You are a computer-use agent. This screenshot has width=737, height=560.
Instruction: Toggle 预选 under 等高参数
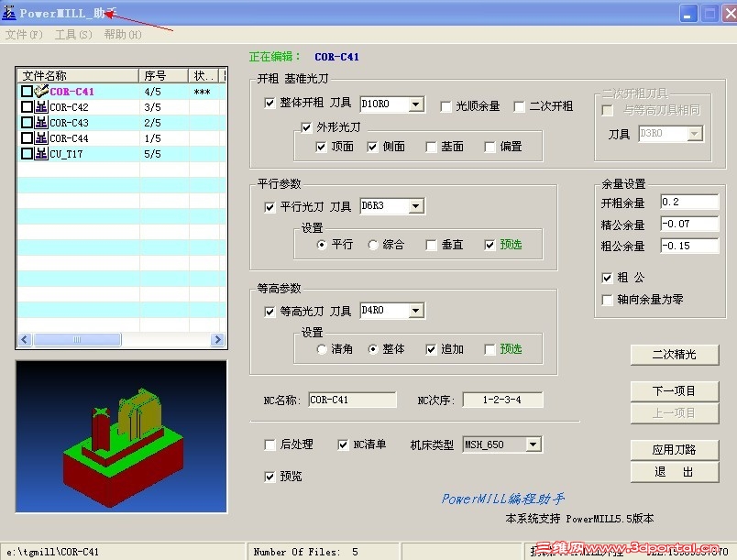pyautogui.click(x=489, y=349)
